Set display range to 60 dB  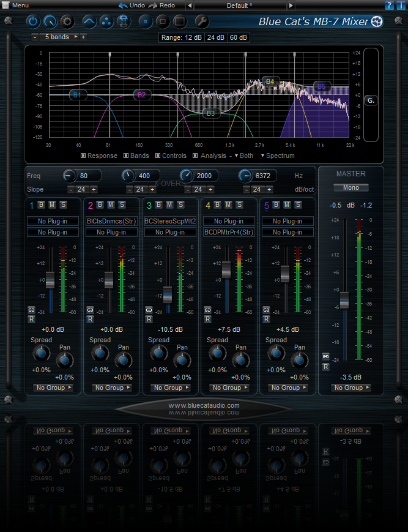[239, 37]
